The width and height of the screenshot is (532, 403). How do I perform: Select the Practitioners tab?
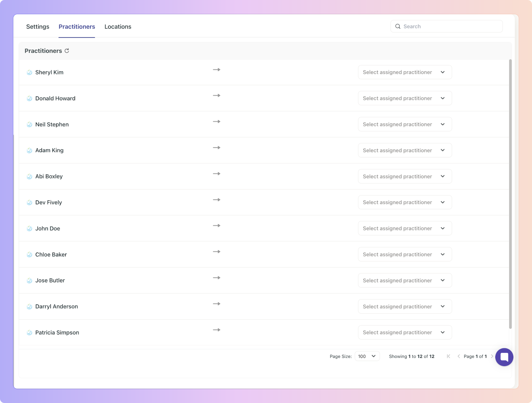pyautogui.click(x=77, y=27)
